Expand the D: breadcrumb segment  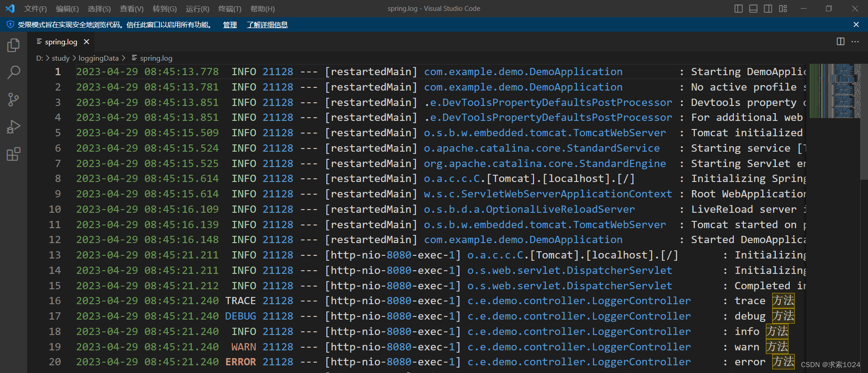click(x=39, y=58)
